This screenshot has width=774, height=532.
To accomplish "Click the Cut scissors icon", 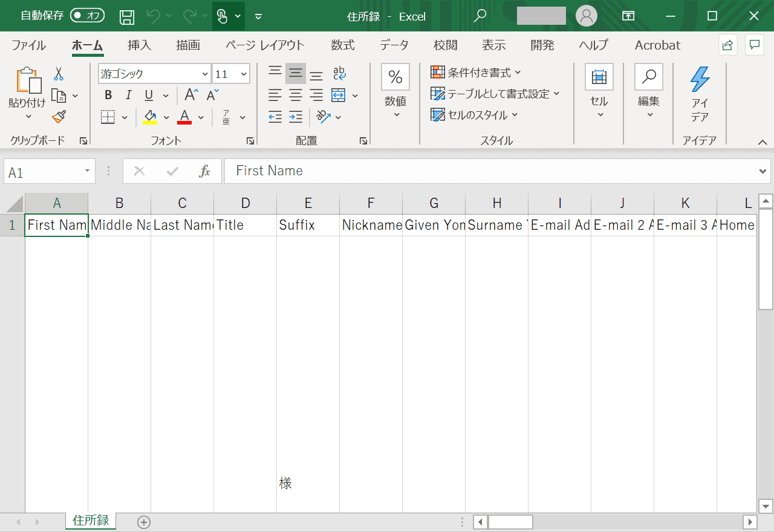I will pyautogui.click(x=59, y=74).
